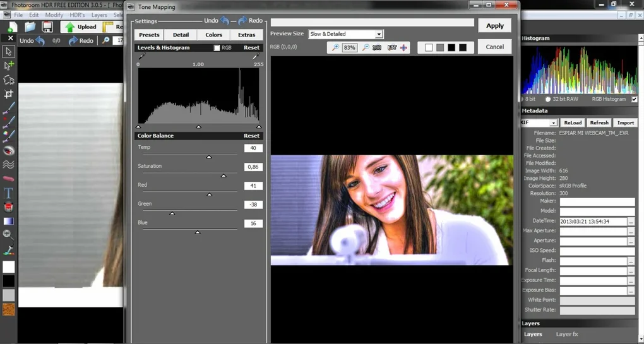Toggle the RGB Histogram checkbox
Screen dimensions: 644x344
coord(635,99)
